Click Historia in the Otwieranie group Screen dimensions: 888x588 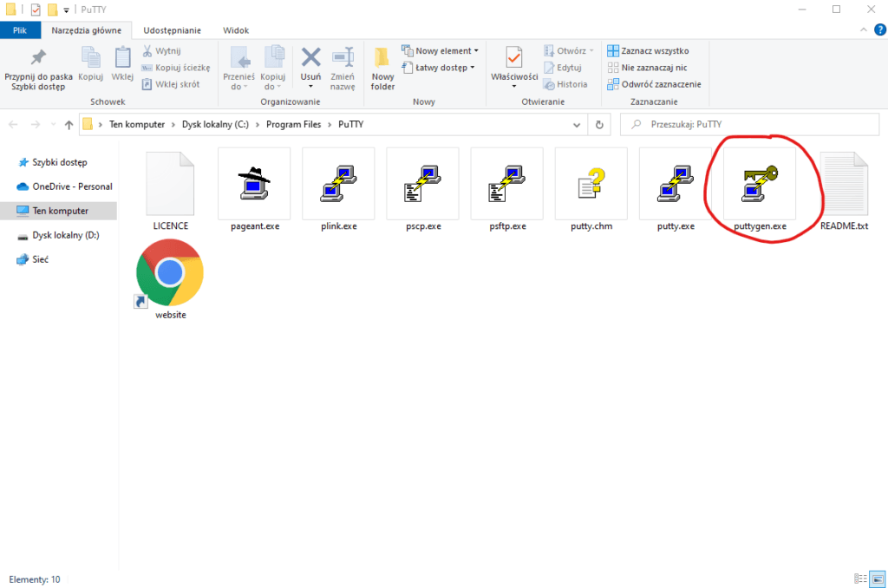tap(565, 84)
